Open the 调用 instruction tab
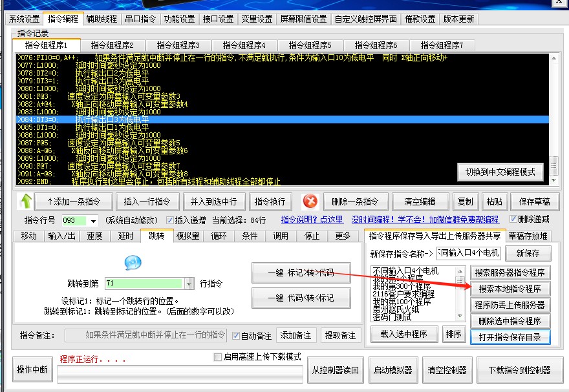Image resolution: width=569 pixels, height=392 pixels. point(281,236)
